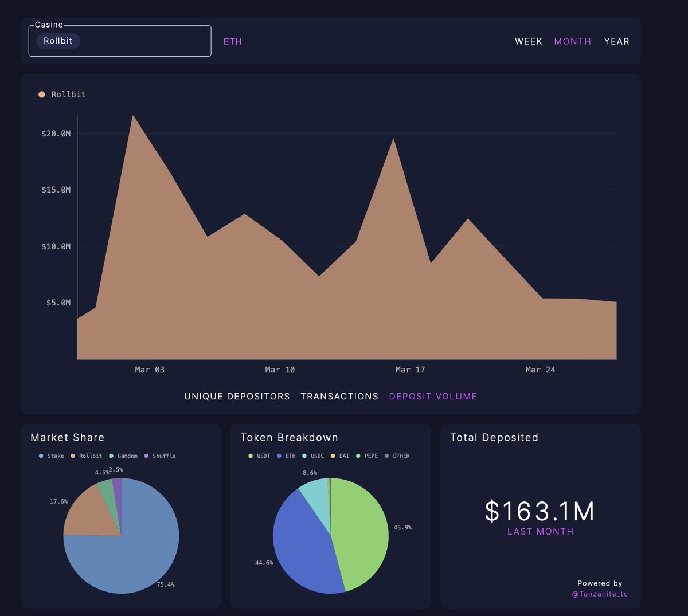The height and width of the screenshot is (616, 688).
Task: Click the Powered by text
Action: (600, 583)
